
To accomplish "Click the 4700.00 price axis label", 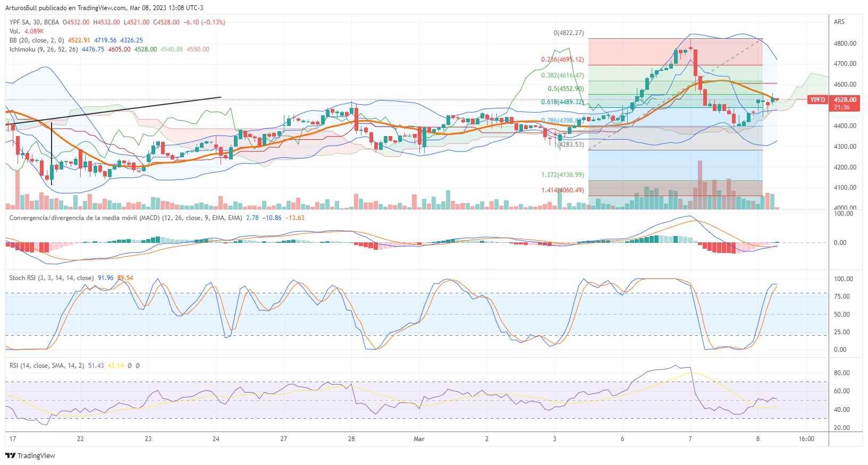I will coord(845,64).
